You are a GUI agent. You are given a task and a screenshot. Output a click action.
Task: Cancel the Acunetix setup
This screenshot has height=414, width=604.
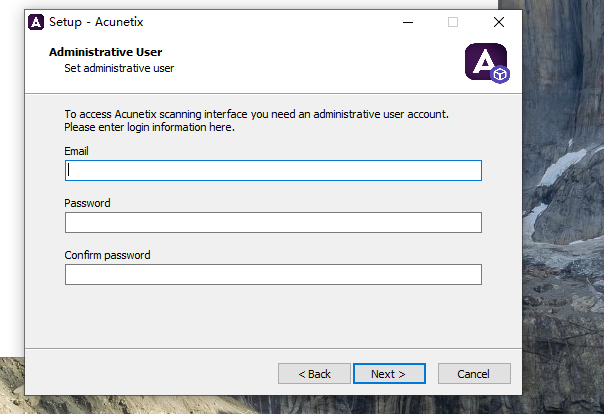point(474,374)
